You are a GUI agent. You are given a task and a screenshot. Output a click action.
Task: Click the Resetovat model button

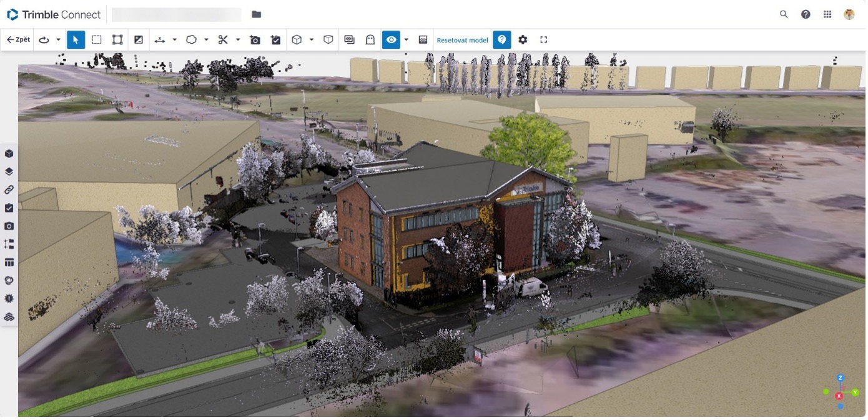point(462,40)
